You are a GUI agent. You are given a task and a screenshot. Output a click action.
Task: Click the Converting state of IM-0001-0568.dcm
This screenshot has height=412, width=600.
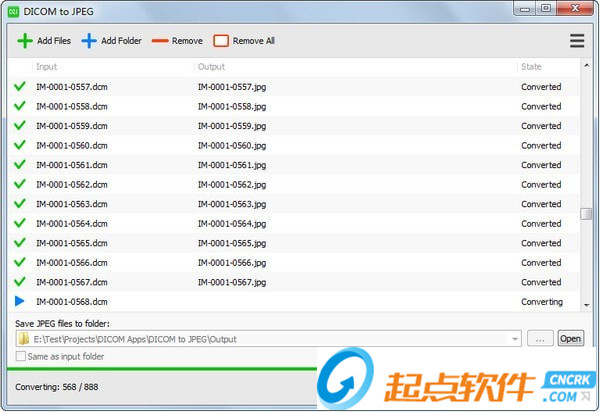pyautogui.click(x=542, y=302)
